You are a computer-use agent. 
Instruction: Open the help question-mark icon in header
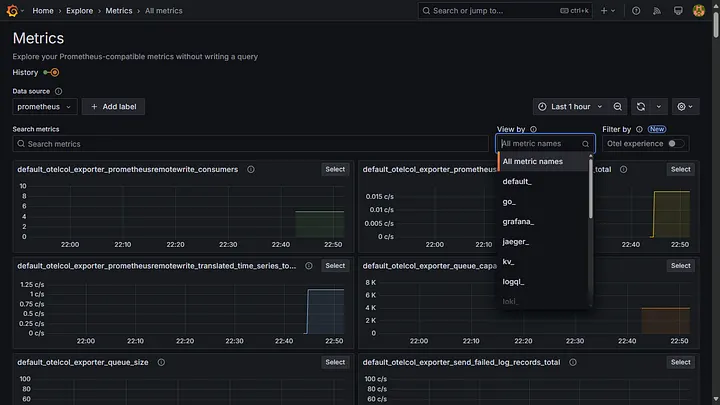[636, 11]
